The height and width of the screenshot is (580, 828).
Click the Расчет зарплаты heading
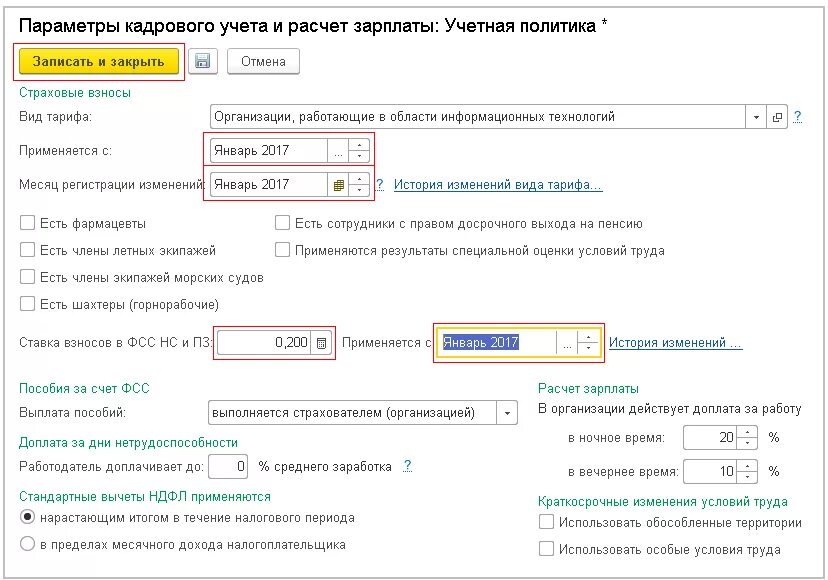click(x=588, y=389)
